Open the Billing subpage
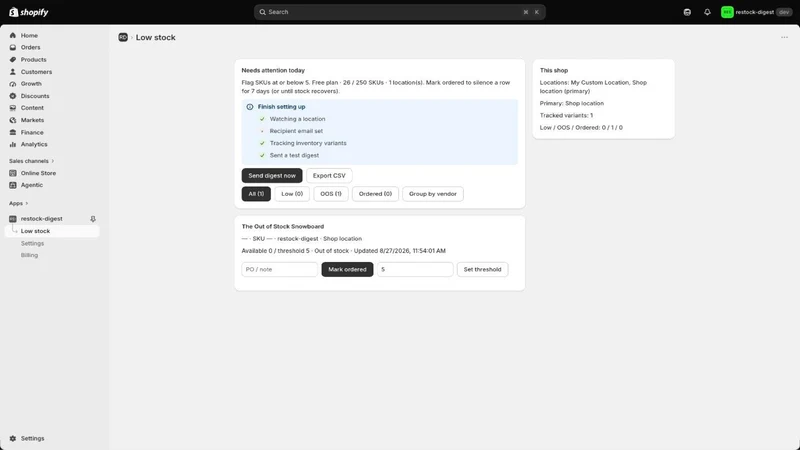Image resolution: width=800 pixels, height=450 pixels. (x=29, y=255)
